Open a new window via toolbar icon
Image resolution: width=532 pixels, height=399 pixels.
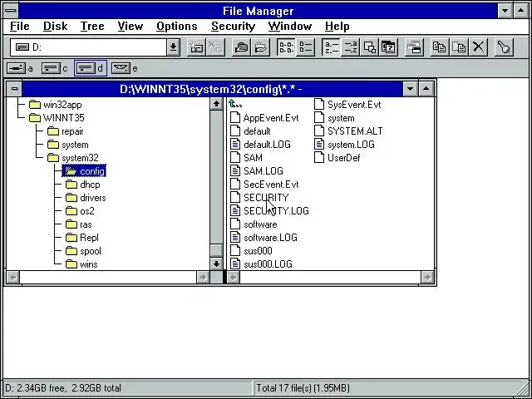[414, 47]
